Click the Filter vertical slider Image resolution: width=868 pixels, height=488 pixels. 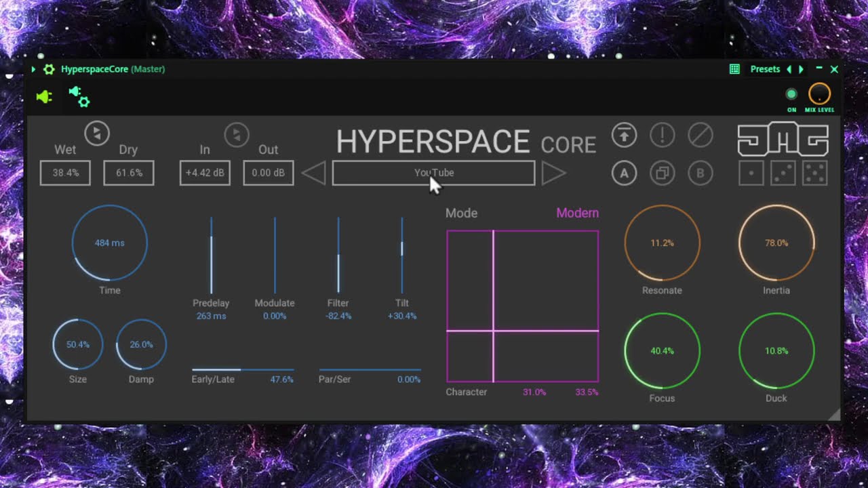pyautogui.click(x=338, y=255)
